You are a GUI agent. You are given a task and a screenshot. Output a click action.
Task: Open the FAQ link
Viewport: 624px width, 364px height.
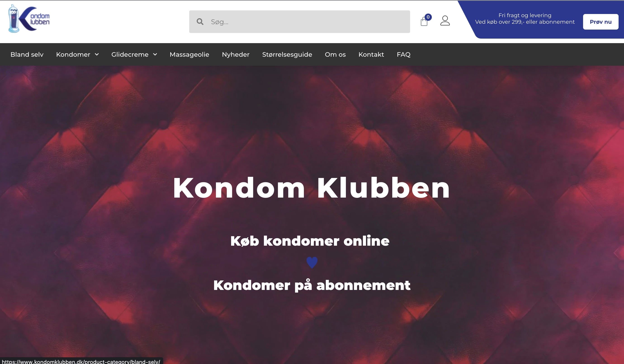pos(404,54)
